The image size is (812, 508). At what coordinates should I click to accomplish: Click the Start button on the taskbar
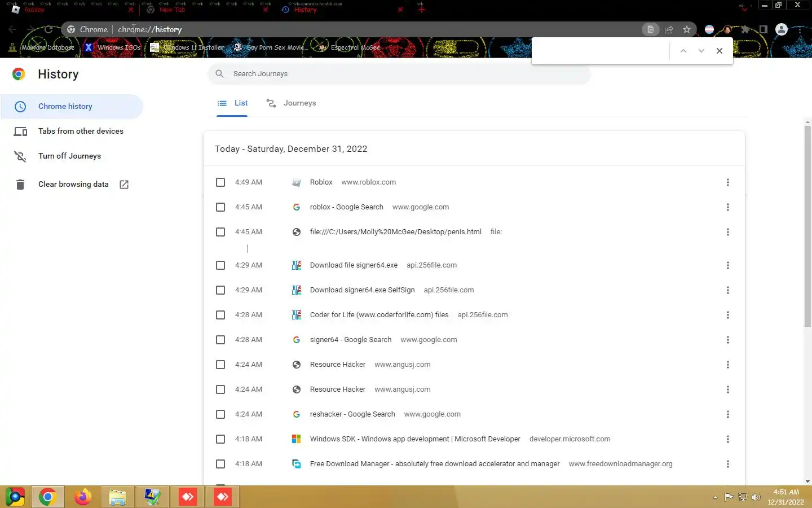coord(15,497)
